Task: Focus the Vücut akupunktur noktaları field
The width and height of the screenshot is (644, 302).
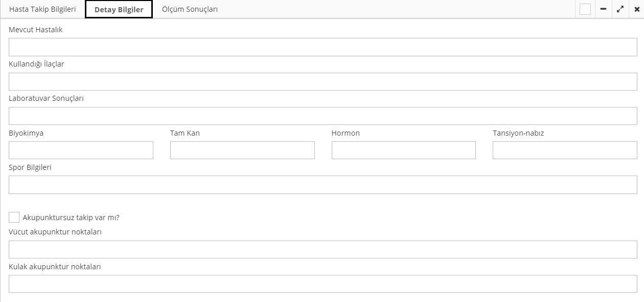Action: 323,249
